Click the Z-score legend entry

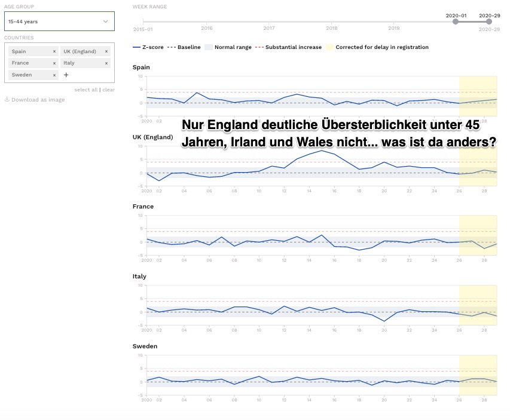point(148,47)
